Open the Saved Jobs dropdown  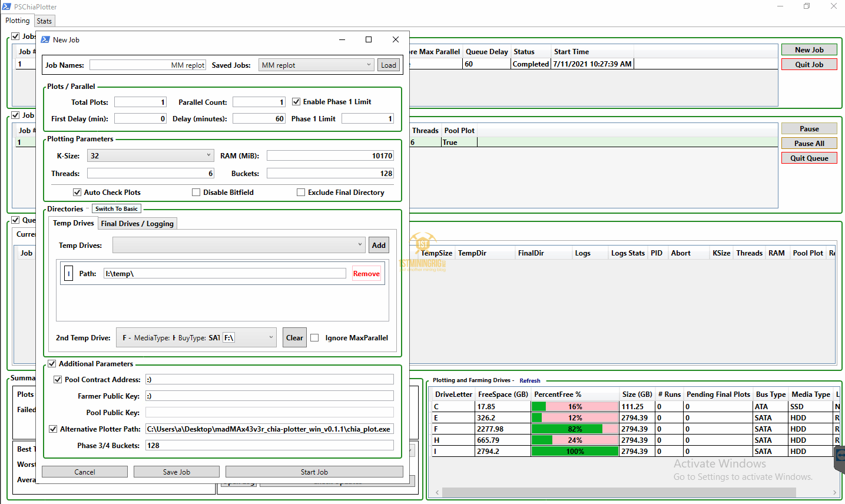click(x=316, y=65)
